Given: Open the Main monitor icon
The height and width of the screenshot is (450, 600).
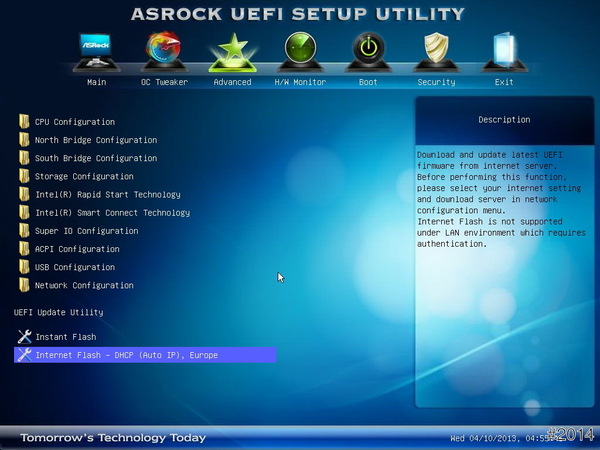Looking at the screenshot, I should (96, 52).
